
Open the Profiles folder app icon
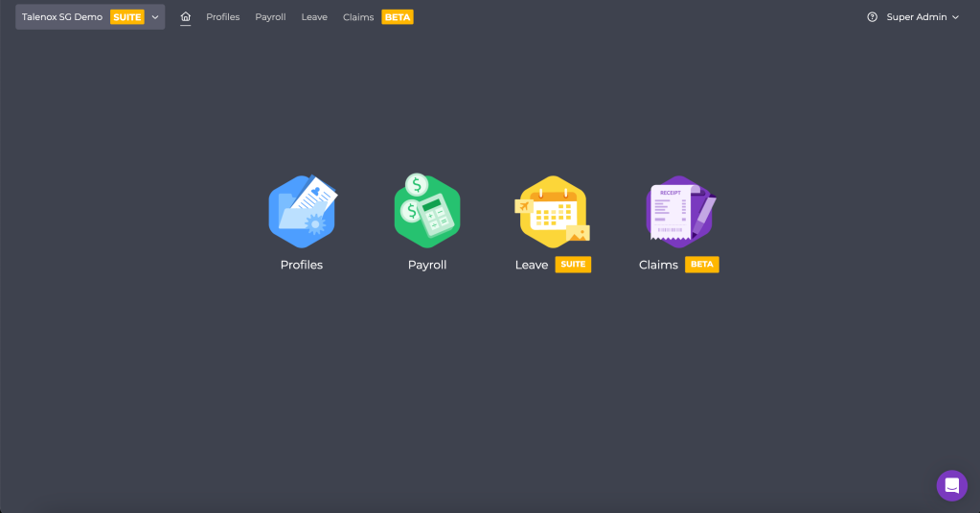point(302,211)
